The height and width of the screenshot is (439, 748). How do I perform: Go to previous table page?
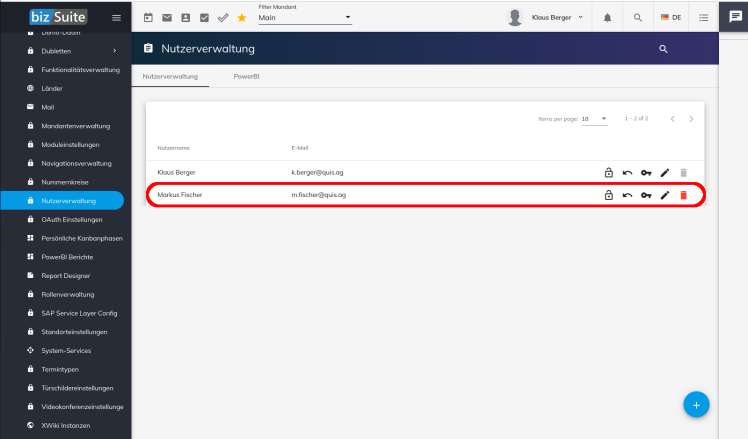point(673,119)
